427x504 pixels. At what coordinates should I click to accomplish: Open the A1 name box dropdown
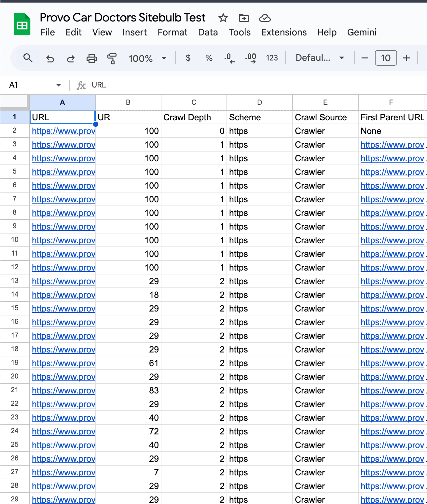(x=59, y=85)
